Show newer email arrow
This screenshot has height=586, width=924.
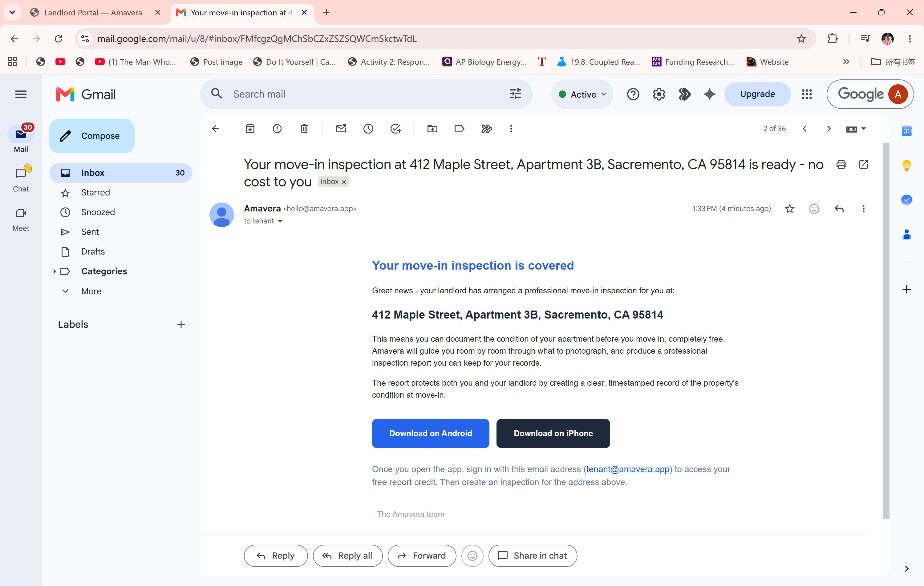[805, 129]
